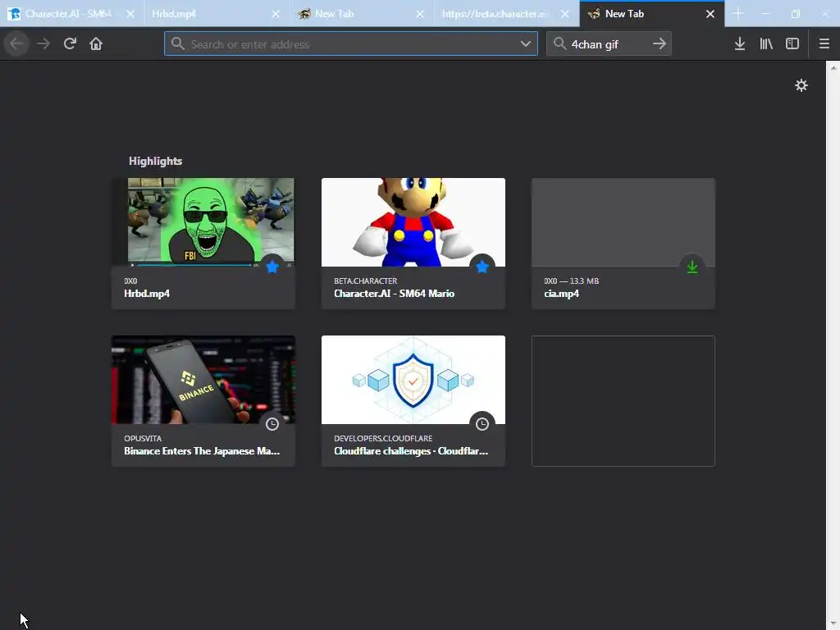Reload the current page
This screenshot has width=840, height=630.
click(x=70, y=43)
